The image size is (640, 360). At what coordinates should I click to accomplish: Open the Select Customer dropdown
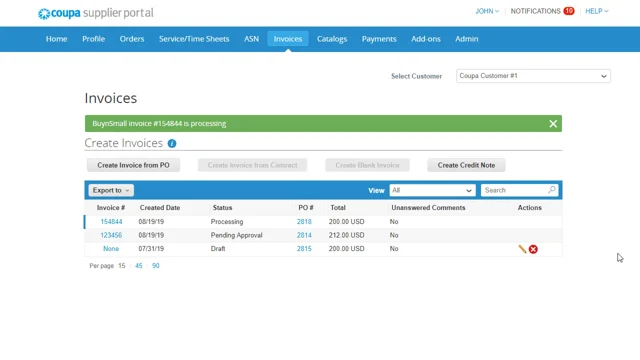coord(533,76)
